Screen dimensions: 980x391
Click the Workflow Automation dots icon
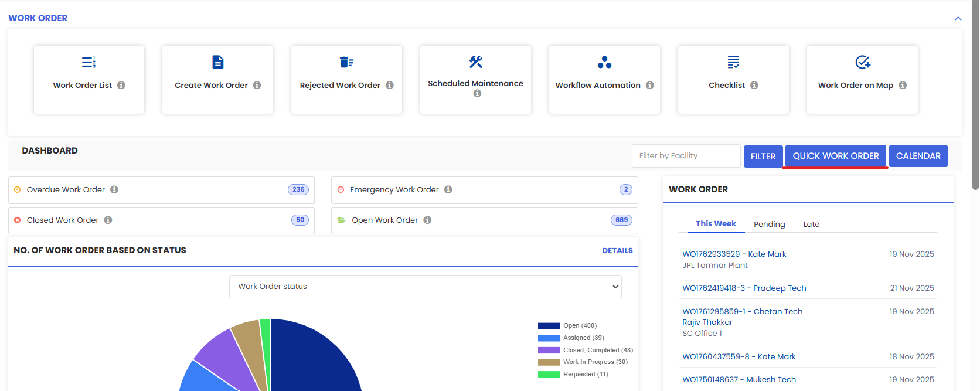pyautogui.click(x=604, y=62)
